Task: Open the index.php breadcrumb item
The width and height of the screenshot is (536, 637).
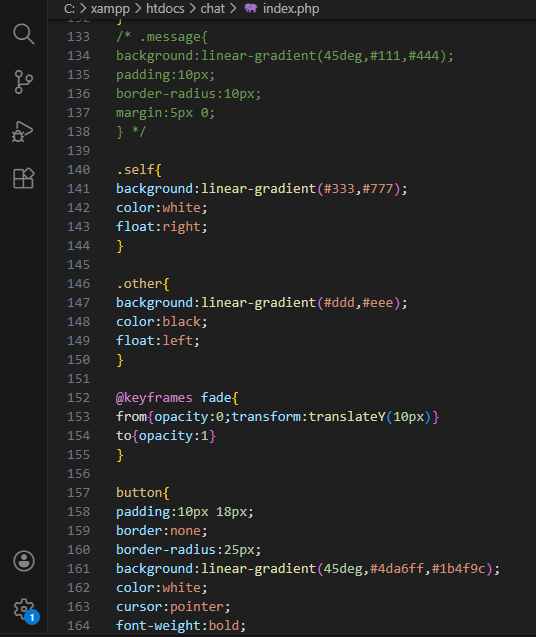Action: click(291, 9)
